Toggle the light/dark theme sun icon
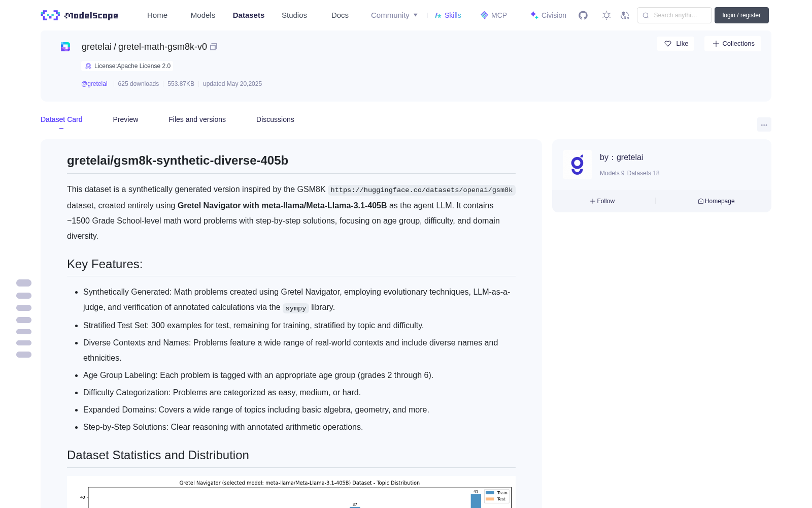Screen dimensions: 812x508 [x=606, y=15]
